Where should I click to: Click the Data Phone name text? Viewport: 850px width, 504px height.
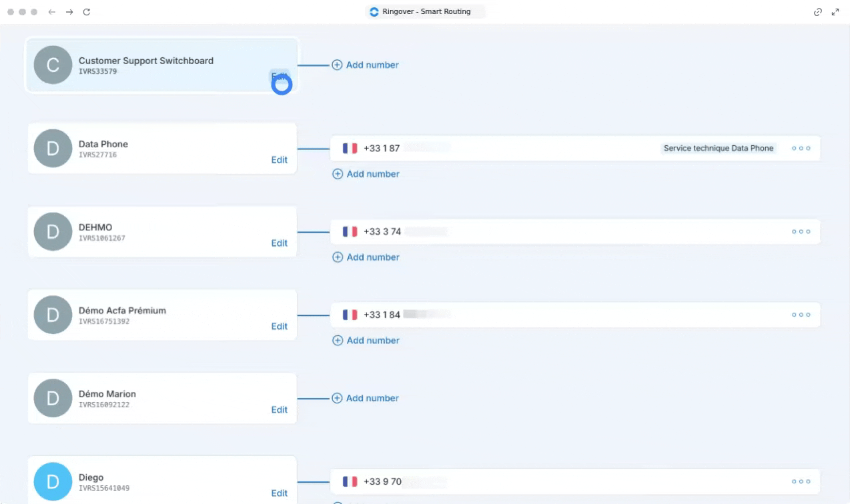coord(103,144)
